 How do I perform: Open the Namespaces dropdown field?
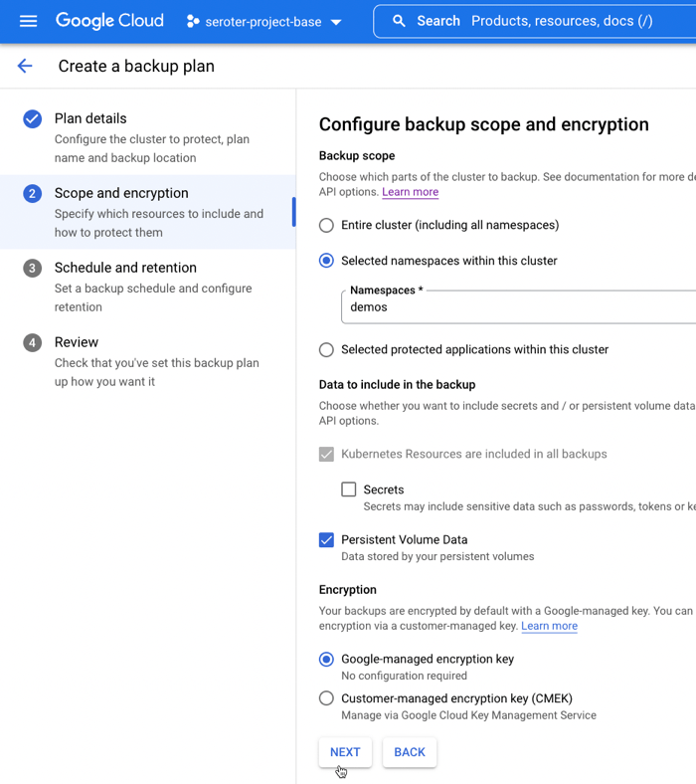coord(517,307)
